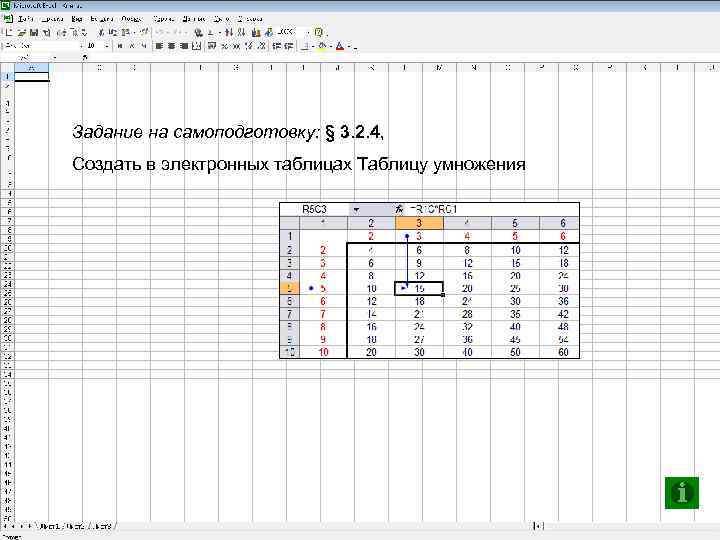Image resolution: width=720 pixels, height=540 pixels.
Task: Click the value 60 in multiplication table
Action: point(563,352)
